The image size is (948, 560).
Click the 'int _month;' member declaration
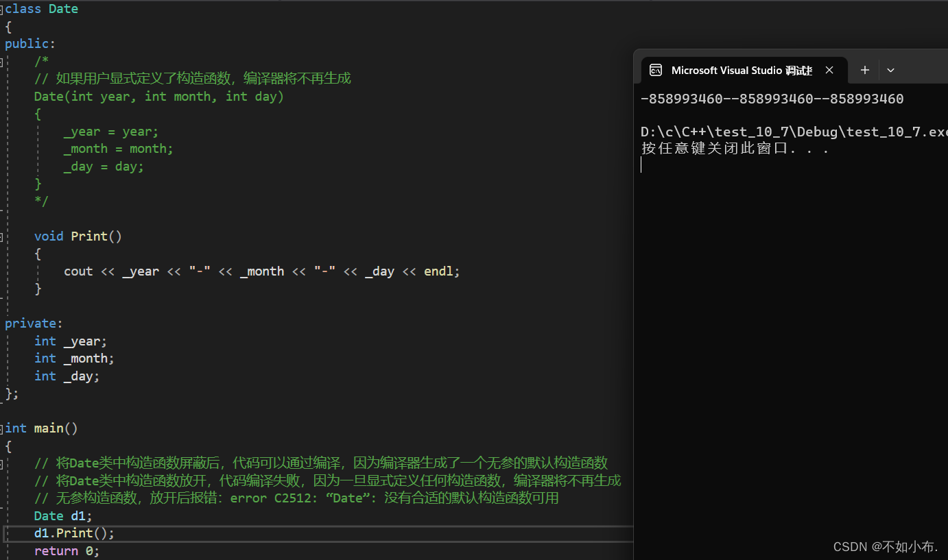[x=74, y=358]
